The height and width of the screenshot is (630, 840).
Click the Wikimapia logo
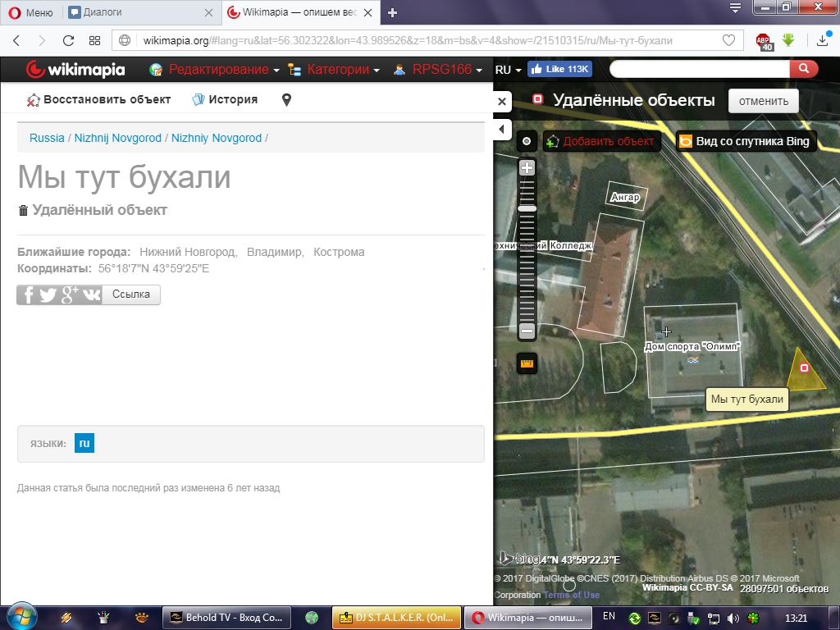[75, 70]
